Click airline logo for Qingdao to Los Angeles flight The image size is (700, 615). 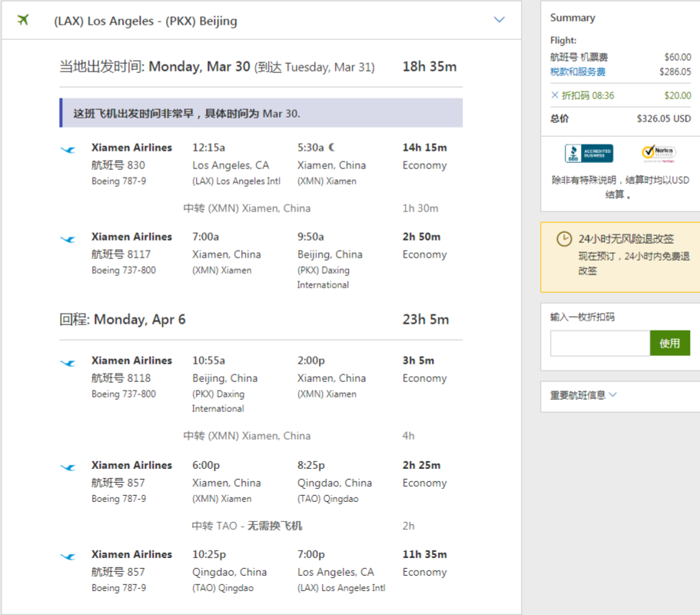[68, 557]
